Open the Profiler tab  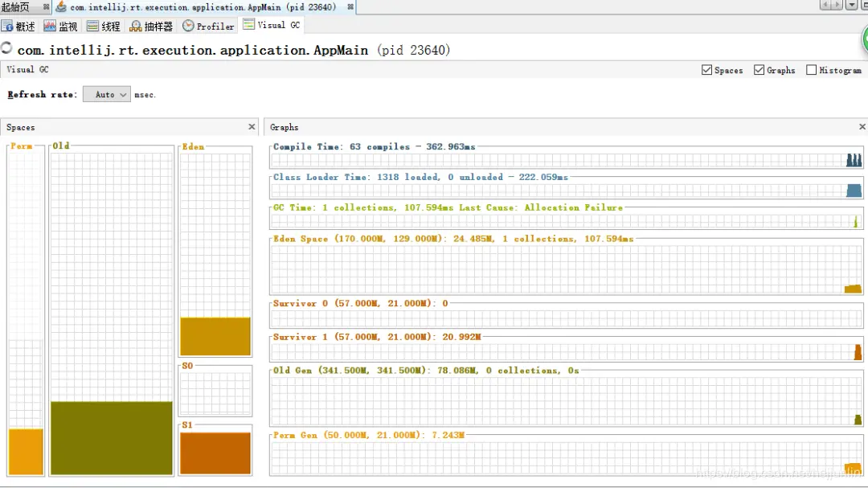pyautogui.click(x=208, y=26)
